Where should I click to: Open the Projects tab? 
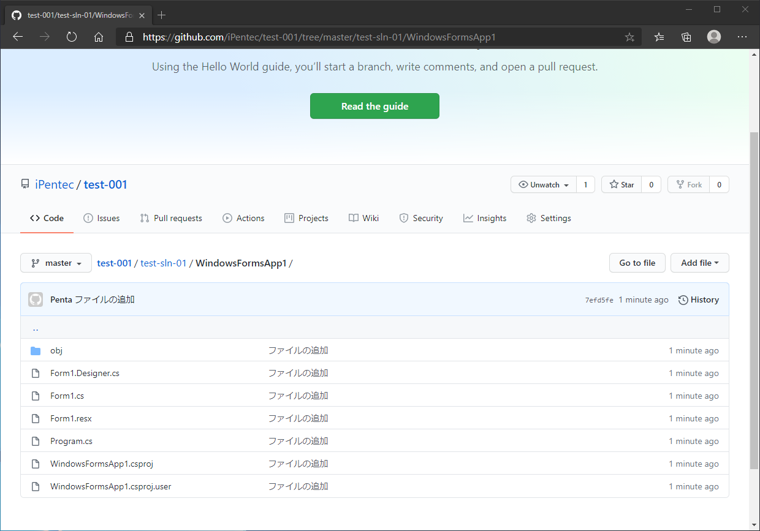(306, 218)
